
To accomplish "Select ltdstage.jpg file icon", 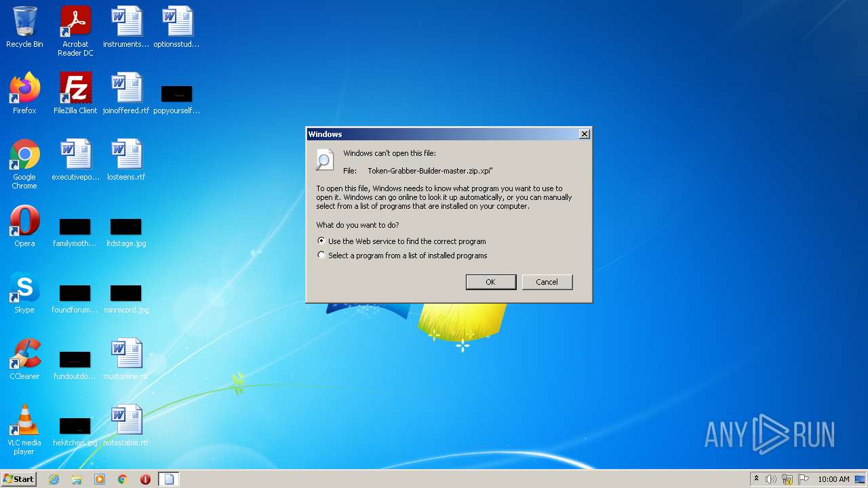I will [x=126, y=232].
